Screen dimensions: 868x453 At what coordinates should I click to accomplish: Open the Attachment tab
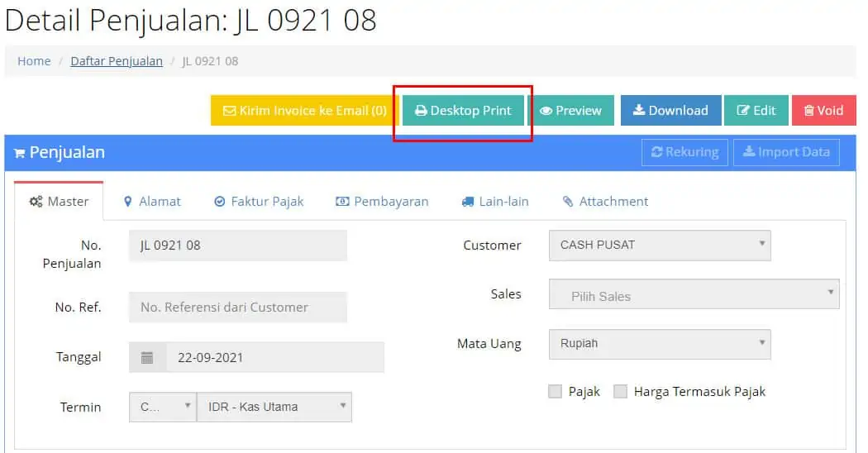pos(605,201)
